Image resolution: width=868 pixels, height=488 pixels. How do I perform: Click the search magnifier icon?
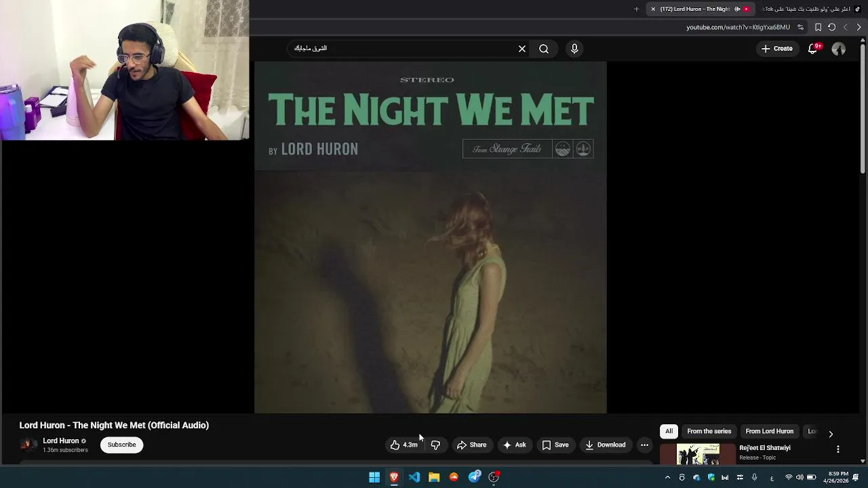pyautogui.click(x=544, y=49)
